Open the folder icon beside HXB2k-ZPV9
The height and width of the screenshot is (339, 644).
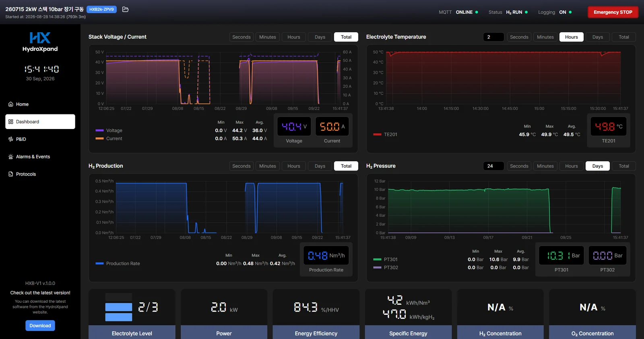tap(125, 9)
